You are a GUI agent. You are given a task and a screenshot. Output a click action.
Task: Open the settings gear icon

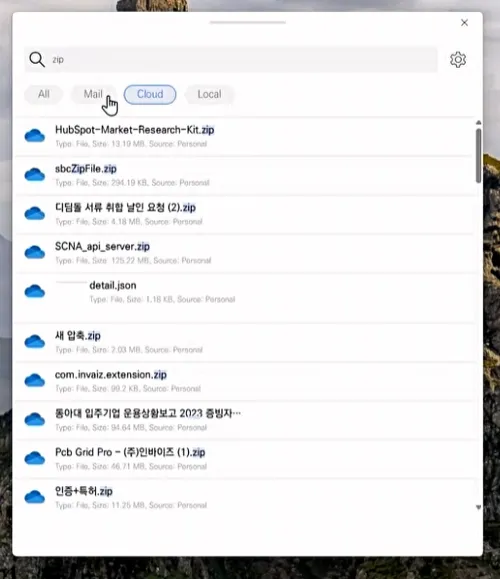(458, 59)
